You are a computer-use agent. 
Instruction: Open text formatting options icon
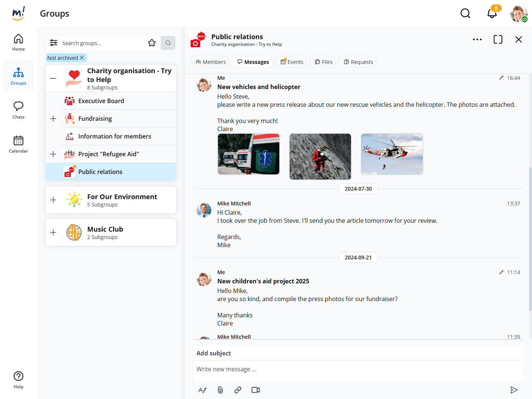point(202,390)
